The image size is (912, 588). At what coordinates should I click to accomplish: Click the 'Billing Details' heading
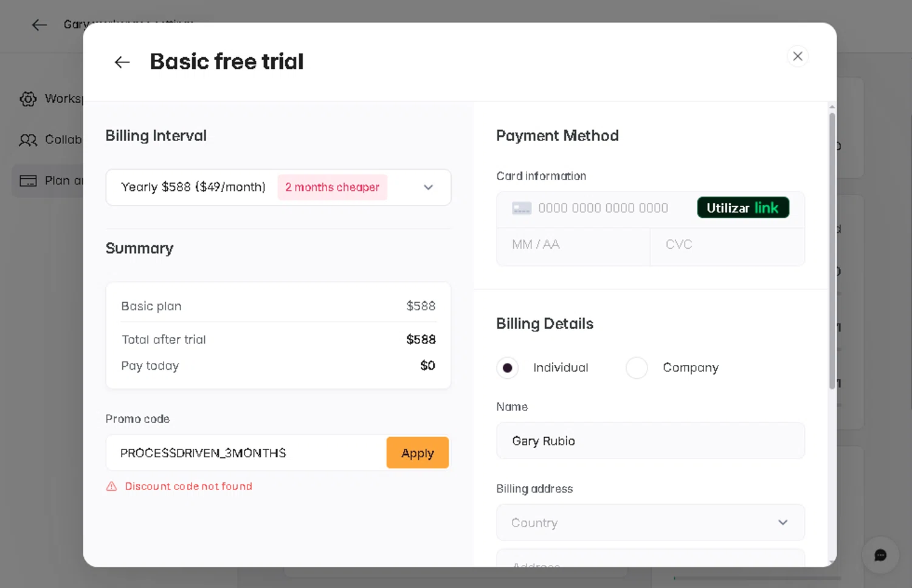(x=545, y=323)
